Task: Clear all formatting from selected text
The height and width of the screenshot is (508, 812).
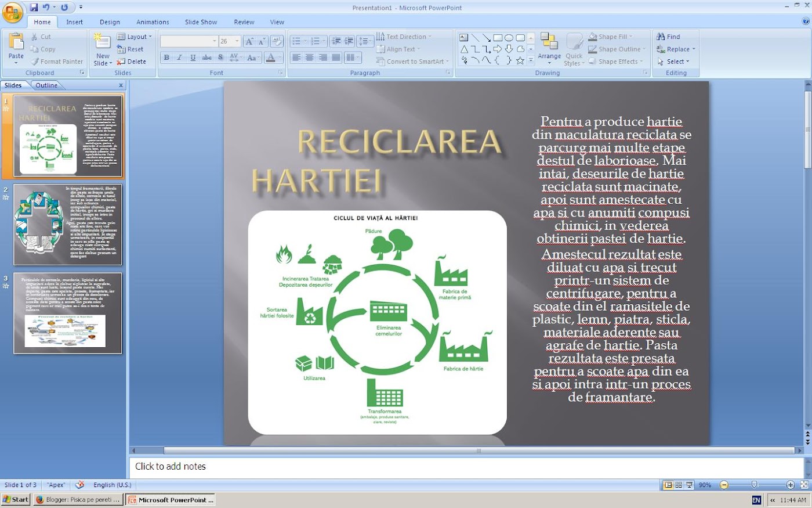Action: coord(277,41)
